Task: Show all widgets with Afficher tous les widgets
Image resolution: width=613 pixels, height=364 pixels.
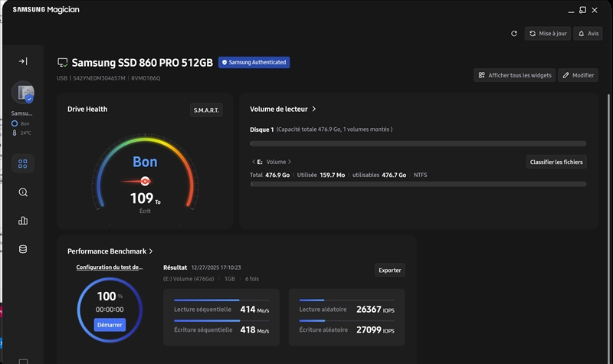Action: [514, 75]
